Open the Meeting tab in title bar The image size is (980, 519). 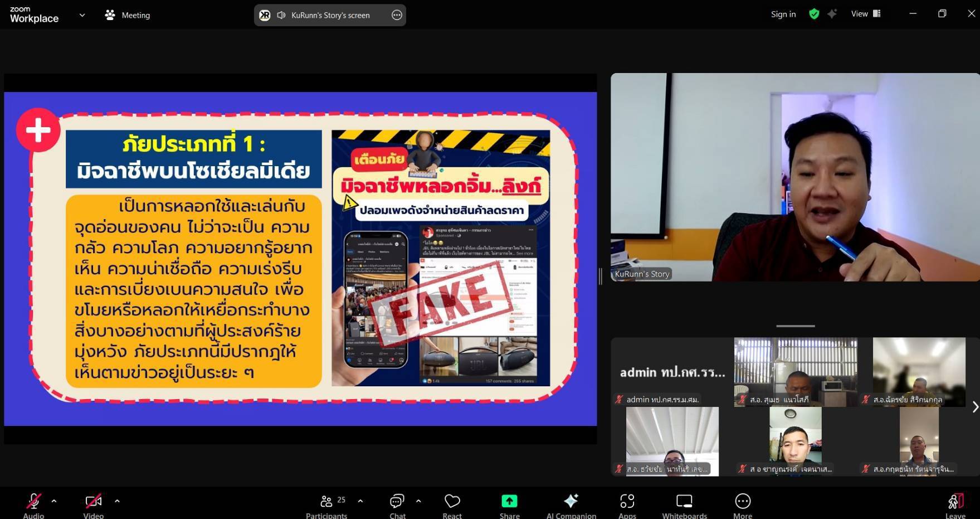click(x=128, y=15)
